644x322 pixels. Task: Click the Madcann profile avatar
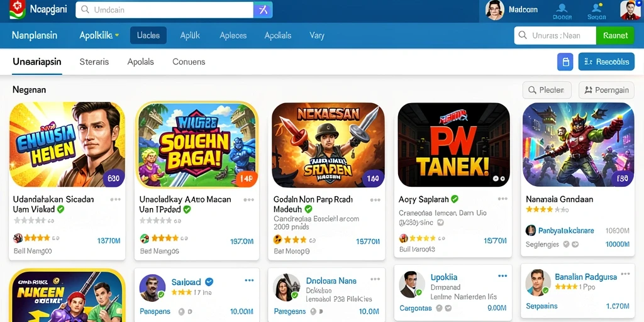click(494, 10)
